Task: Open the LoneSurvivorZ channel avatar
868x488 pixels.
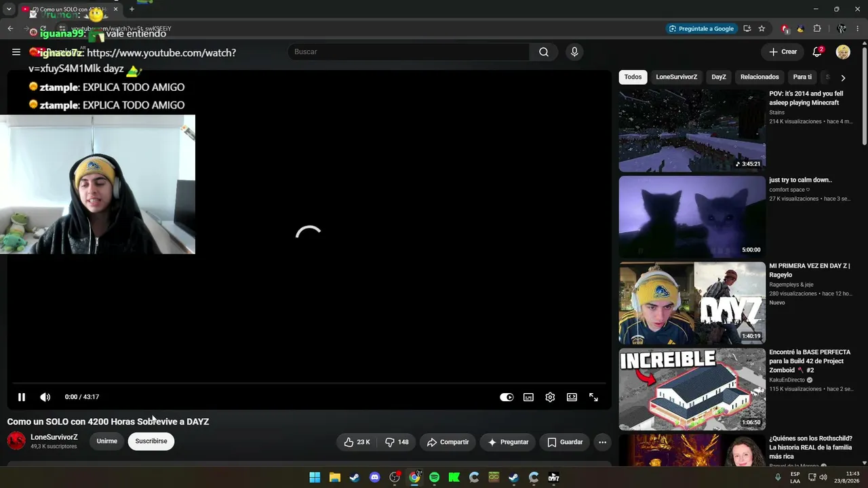Action: (x=16, y=441)
